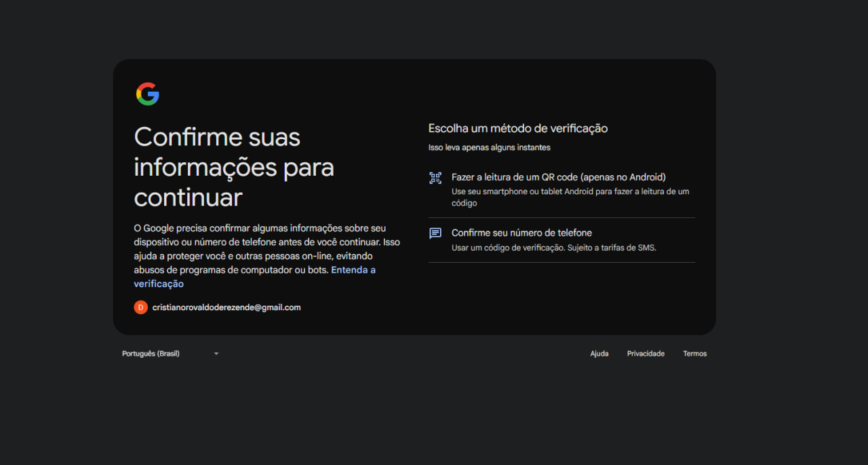Open the Ajuda footer link
The width and height of the screenshot is (868, 465).
click(x=599, y=354)
